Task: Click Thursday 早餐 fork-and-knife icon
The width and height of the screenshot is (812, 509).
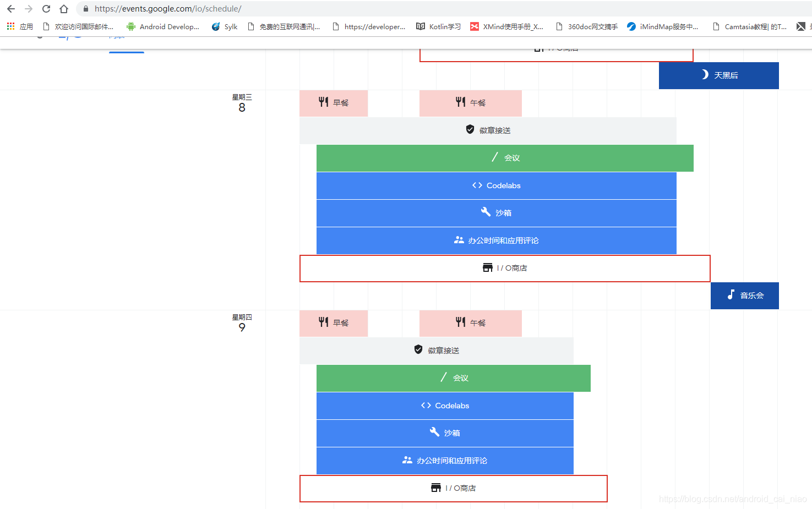Action: (x=324, y=322)
